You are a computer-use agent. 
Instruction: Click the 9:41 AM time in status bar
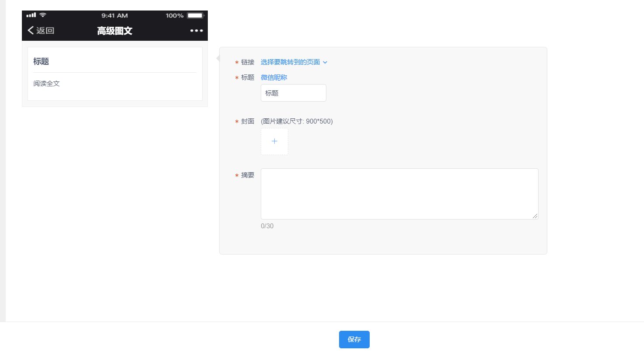[x=115, y=15]
